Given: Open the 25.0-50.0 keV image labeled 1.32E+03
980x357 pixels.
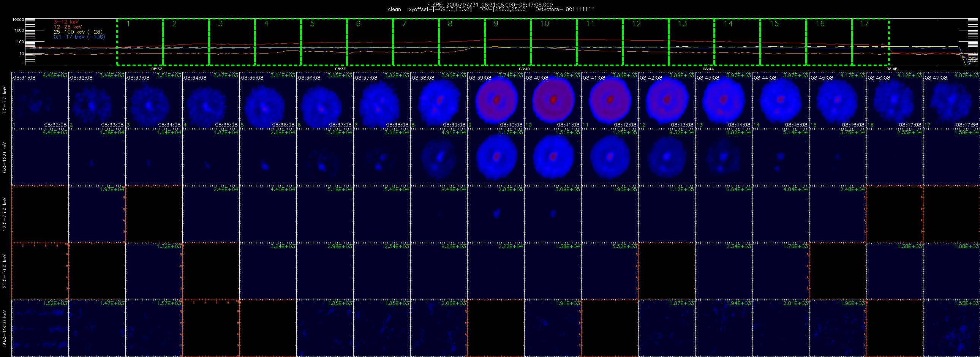Looking at the screenshot, I should (154, 271).
